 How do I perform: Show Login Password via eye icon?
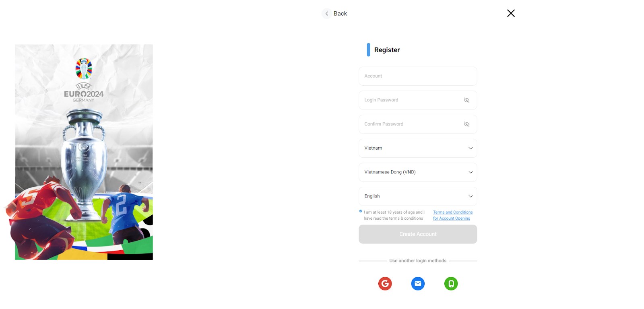click(x=466, y=100)
